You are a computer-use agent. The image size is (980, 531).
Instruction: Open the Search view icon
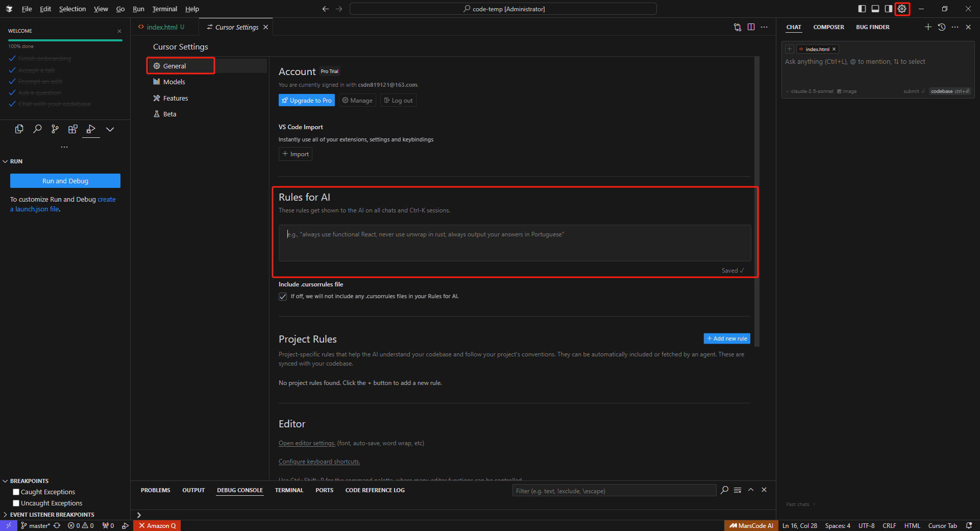tap(37, 129)
